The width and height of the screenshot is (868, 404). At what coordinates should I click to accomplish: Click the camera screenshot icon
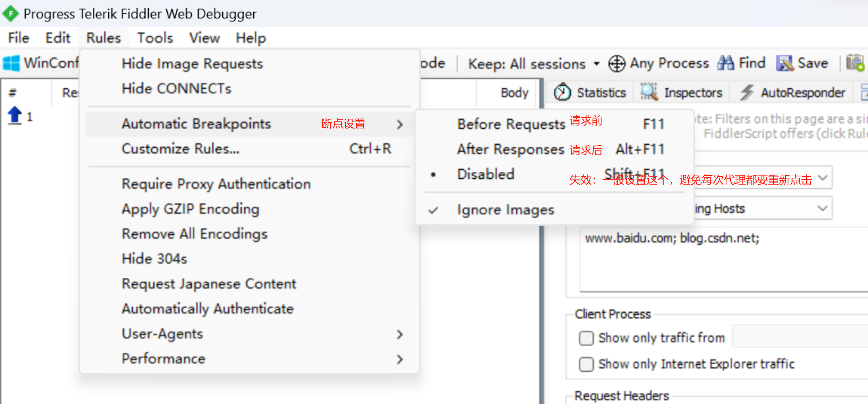point(855,63)
